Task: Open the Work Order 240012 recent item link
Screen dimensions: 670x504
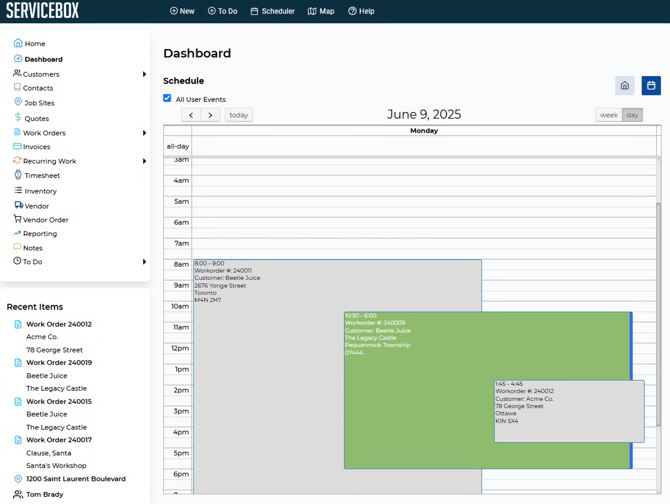Action: coord(59,324)
